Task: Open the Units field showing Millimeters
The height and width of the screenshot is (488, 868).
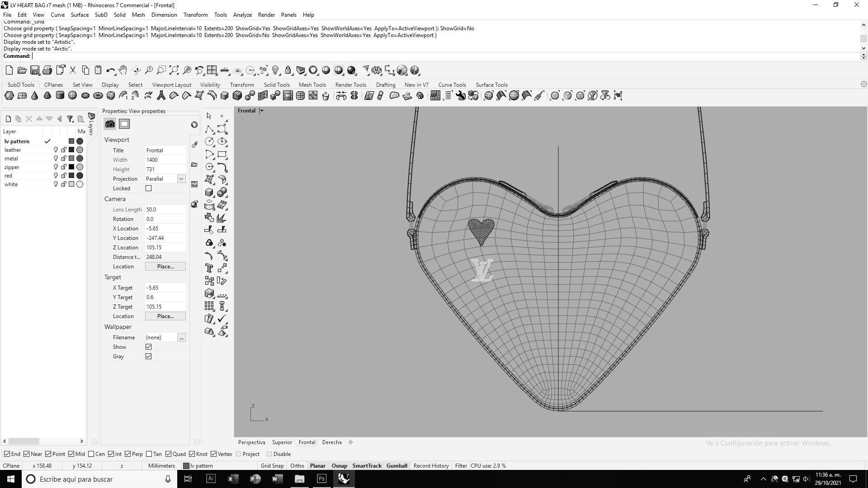Action: tap(161, 466)
